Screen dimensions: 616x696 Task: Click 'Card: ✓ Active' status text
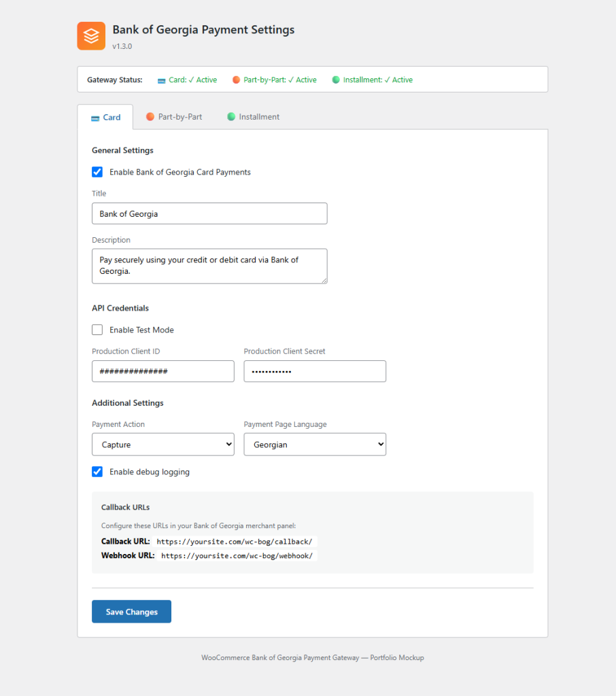click(x=192, y=80)
